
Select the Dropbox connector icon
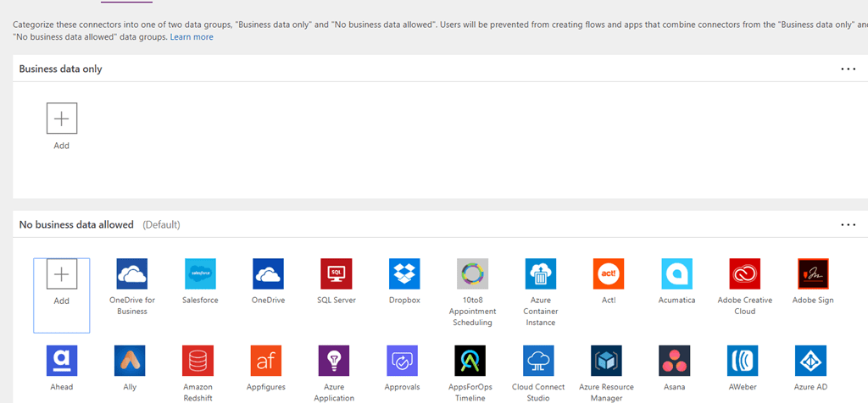coord(404,273)
